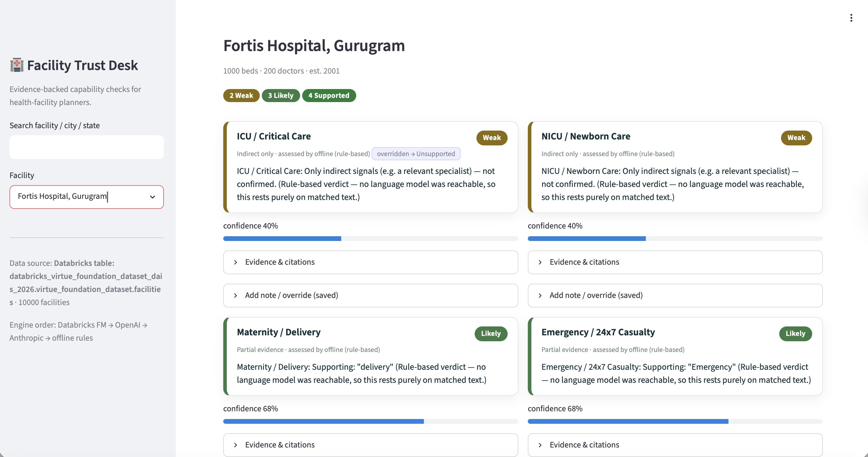Click the Maternity / Delivery confidence progress bar
The height and width of the screenshot is (457, 868).
coord(370,422)
